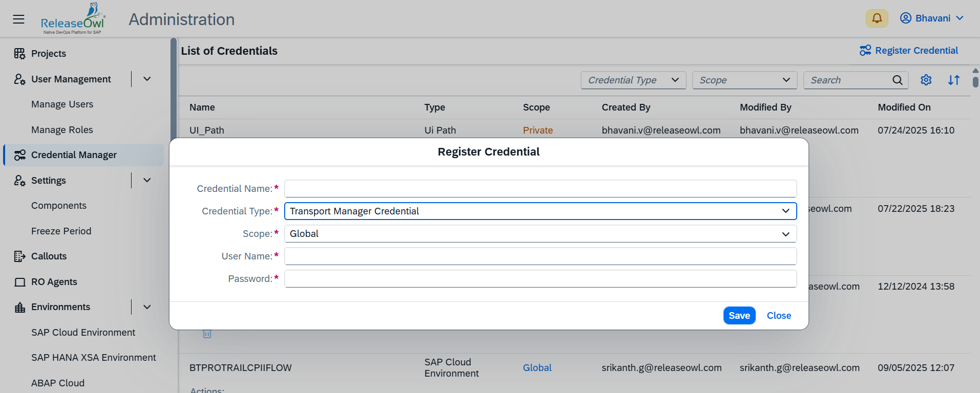The image size is (980, 393).
Task: Click into the Password field
Action: tap(540, 279)
